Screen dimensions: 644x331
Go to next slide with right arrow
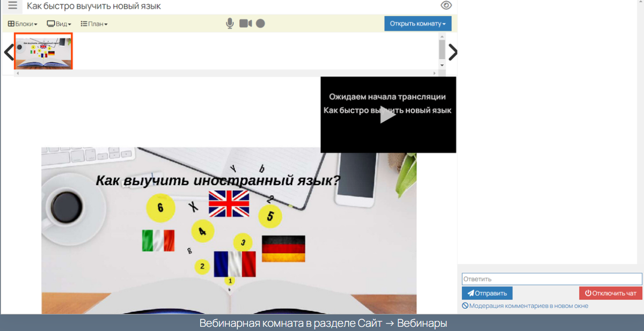click(453, 52)
